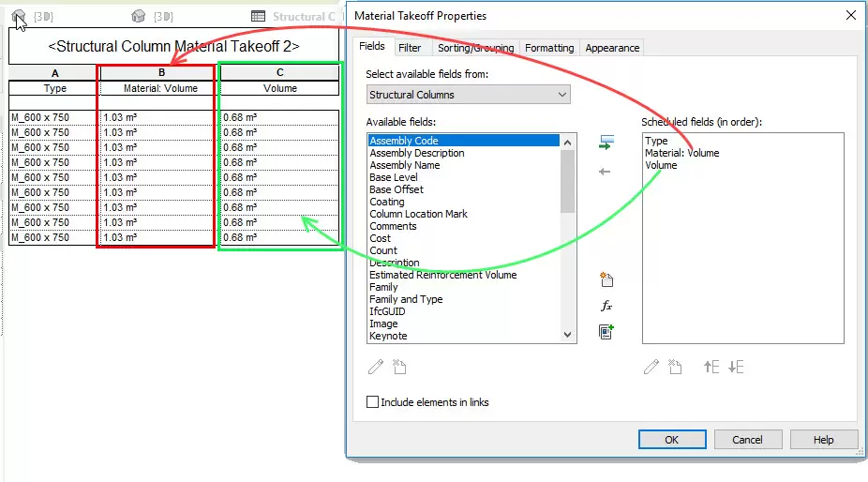The height and width of the screenshot is (482, 868).
Task: Open the Sorting/Grouping tab
Action: click(x=475, y=48)
